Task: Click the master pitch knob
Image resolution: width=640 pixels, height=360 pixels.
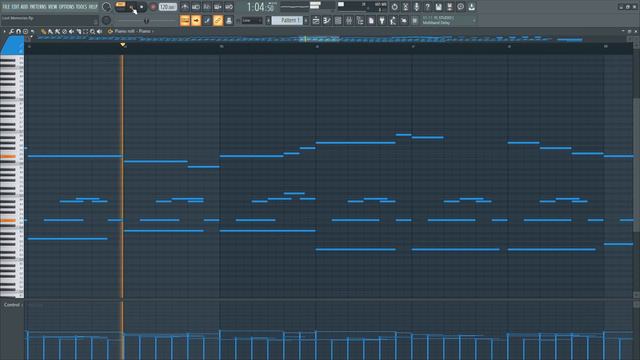Action: coord(107,20)
